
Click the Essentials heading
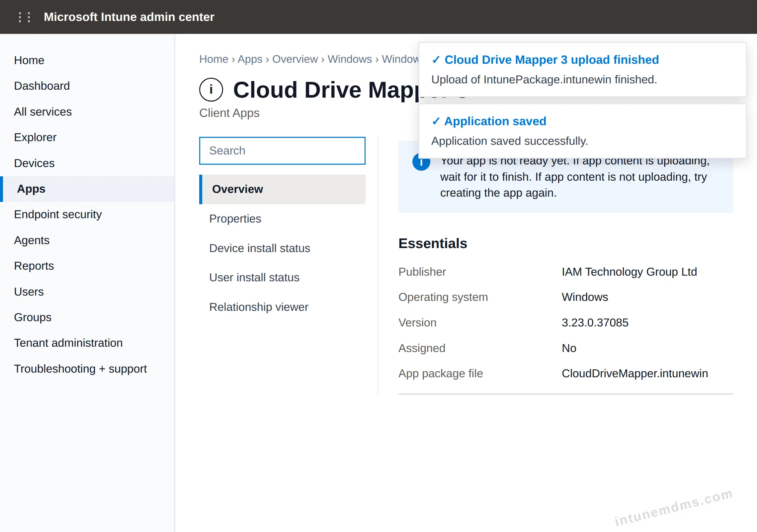coord(433,243)
